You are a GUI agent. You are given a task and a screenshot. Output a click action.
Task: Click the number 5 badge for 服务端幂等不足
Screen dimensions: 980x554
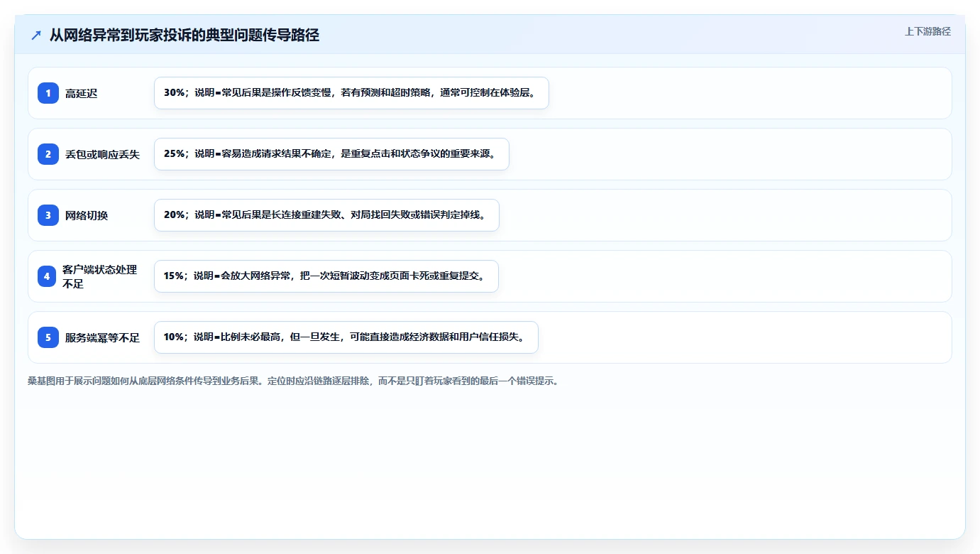(x=48, y=337)
